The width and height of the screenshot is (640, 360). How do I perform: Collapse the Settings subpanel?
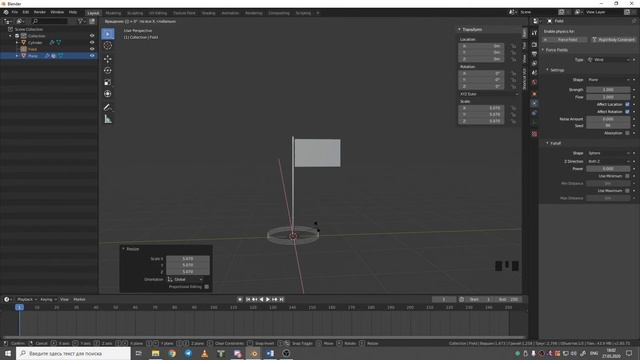point(548,70)
